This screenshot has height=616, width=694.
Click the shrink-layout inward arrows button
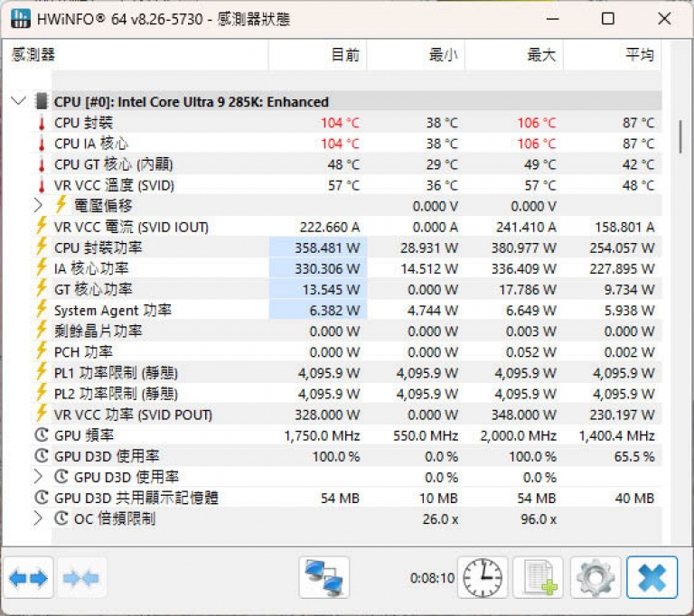click(x=80, y=578)
